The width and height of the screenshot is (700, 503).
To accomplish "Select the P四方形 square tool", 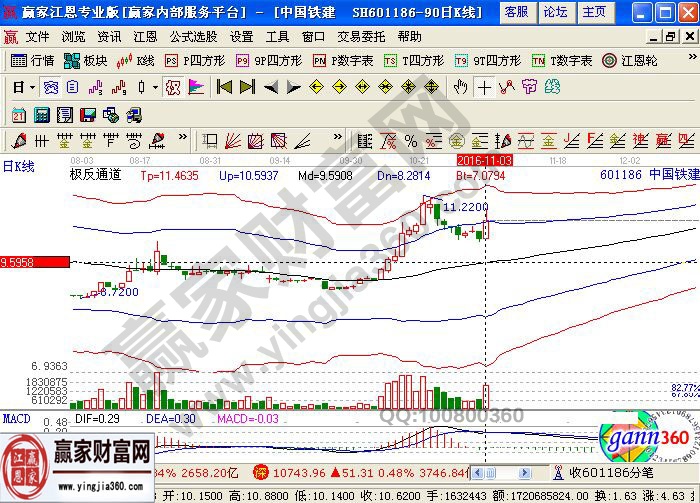I will (195, 61).
